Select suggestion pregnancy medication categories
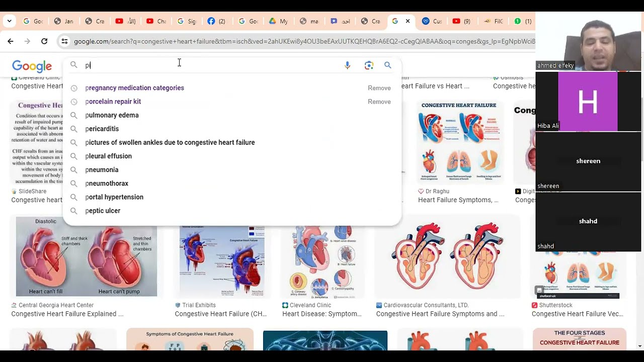Image resolution: width=644 pixels, height=362 pixels. (x=134, y=88)
